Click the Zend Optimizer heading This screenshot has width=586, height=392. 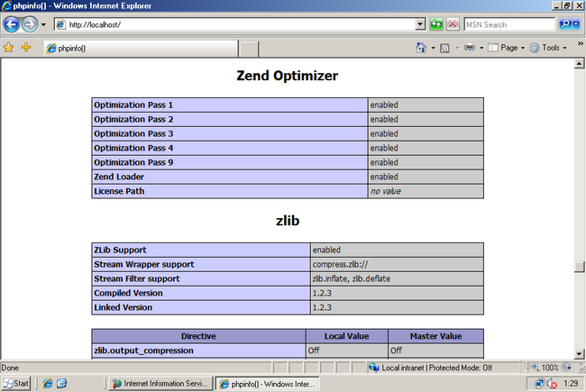[x=287, y=76]
